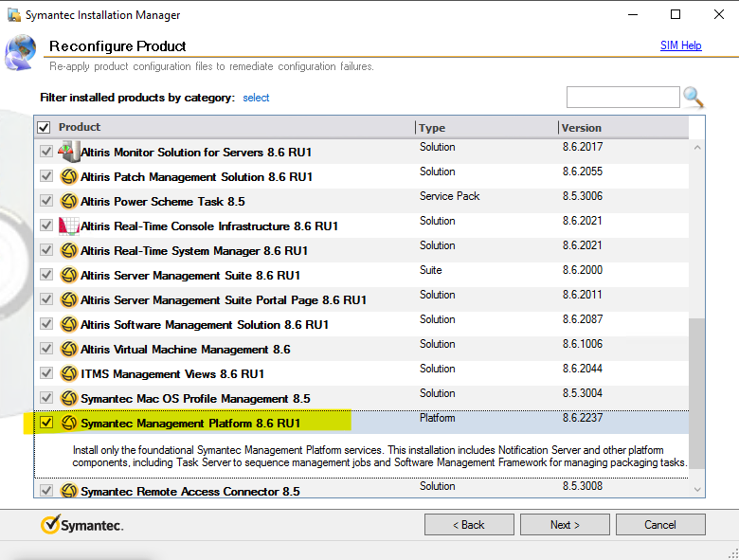
Task: Click Altiris Monitor Solution for Servers icon
Action: (x=69, y=152)
